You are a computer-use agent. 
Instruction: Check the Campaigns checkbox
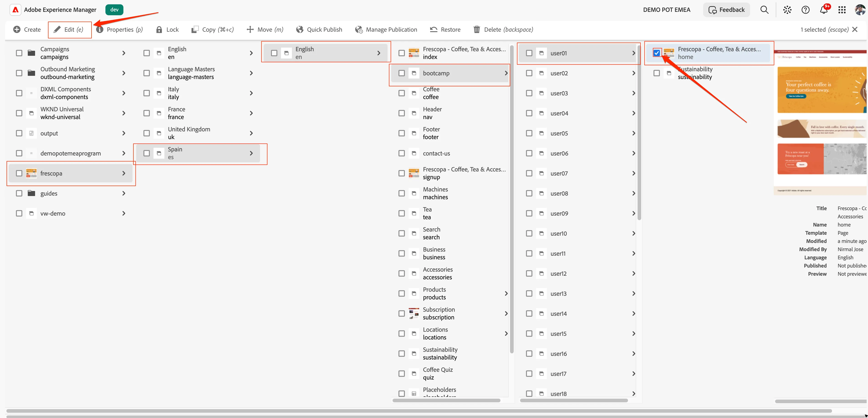(19, 53)
